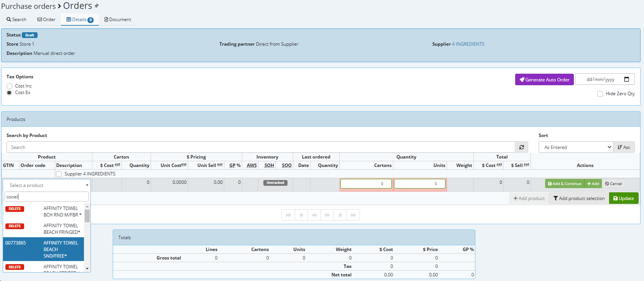Go to next page in pager
The width and height of the screenshot is (644, 281).
point(340,215)
